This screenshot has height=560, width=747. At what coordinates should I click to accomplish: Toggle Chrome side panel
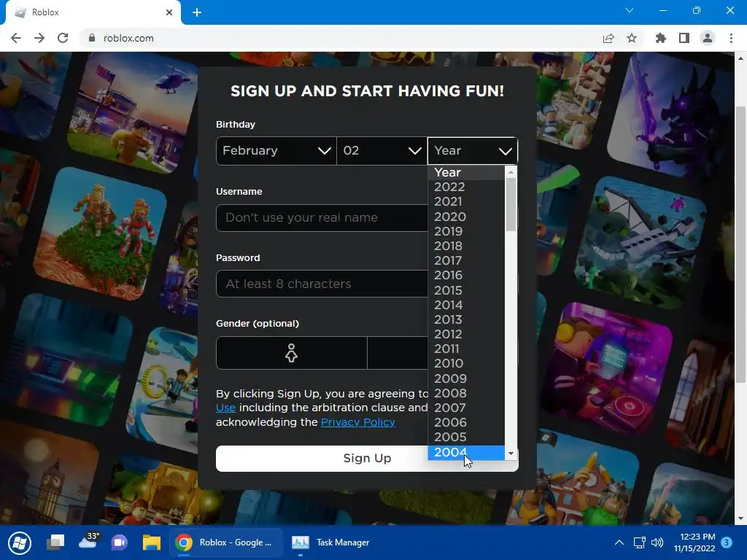(684, 38)
